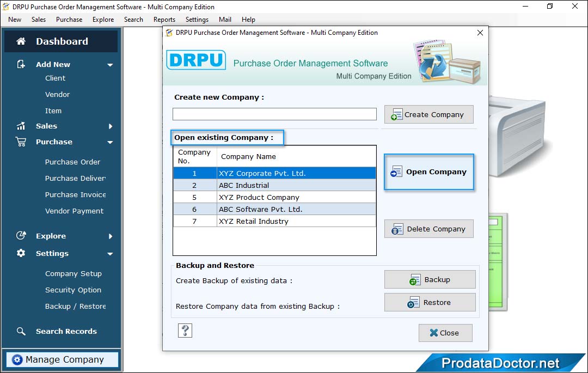Open the Settings menu in menu bar
This screenshot has width=588, height=373.
(x=197, y=20)
